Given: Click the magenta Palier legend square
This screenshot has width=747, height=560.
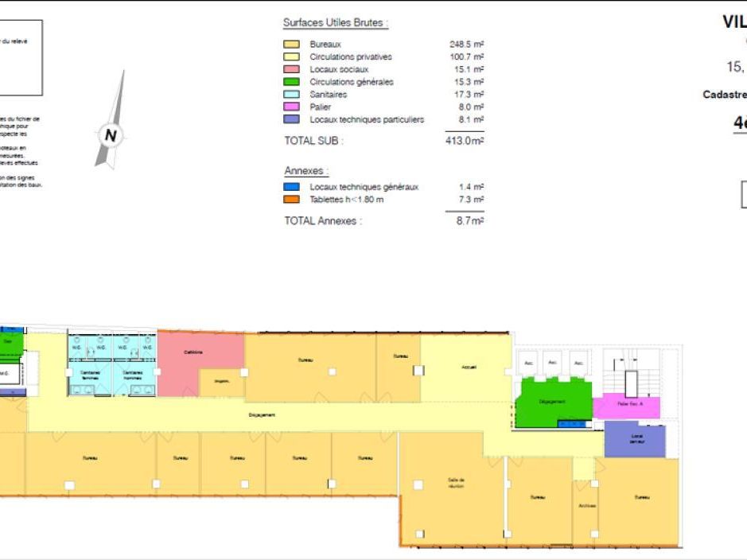Looking at the screenshot, I should click(x=290, y=107).
